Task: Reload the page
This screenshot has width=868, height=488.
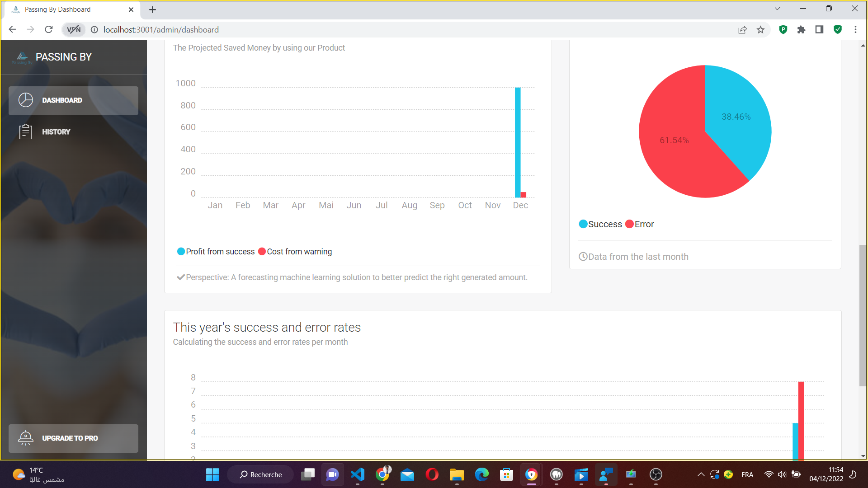Action: tap(49, 30)
